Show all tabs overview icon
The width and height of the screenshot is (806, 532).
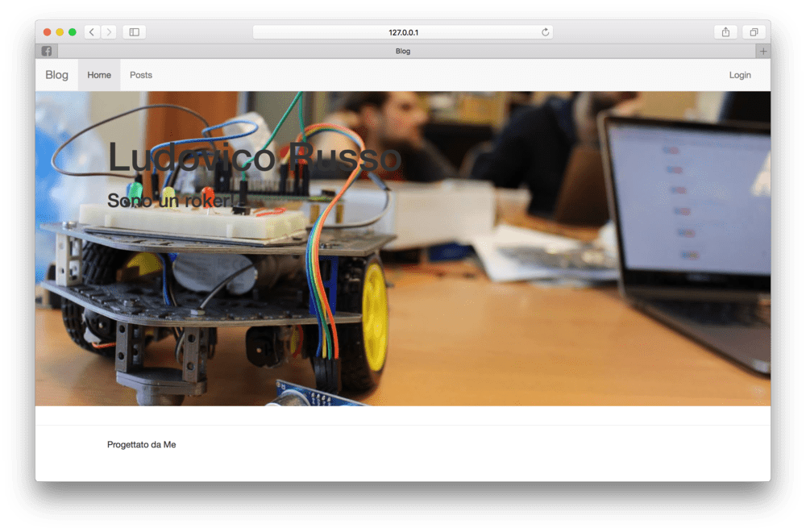coord(754,32)
